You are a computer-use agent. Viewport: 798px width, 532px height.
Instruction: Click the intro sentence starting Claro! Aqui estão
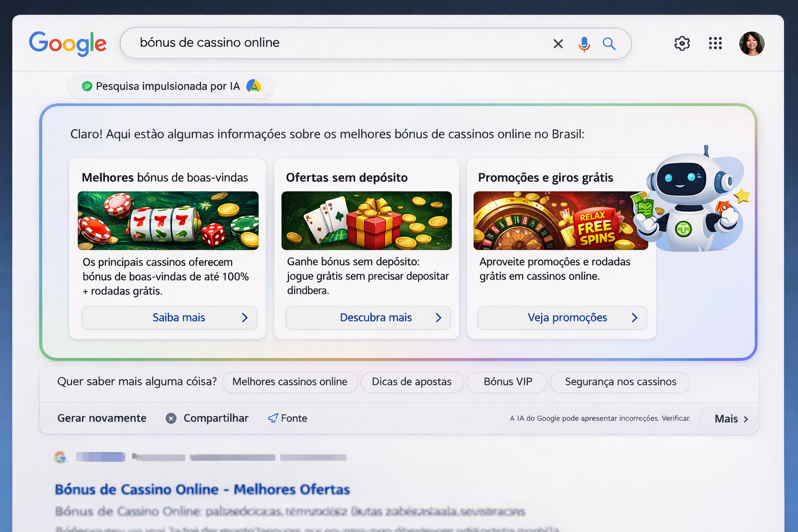click(327, 134)
